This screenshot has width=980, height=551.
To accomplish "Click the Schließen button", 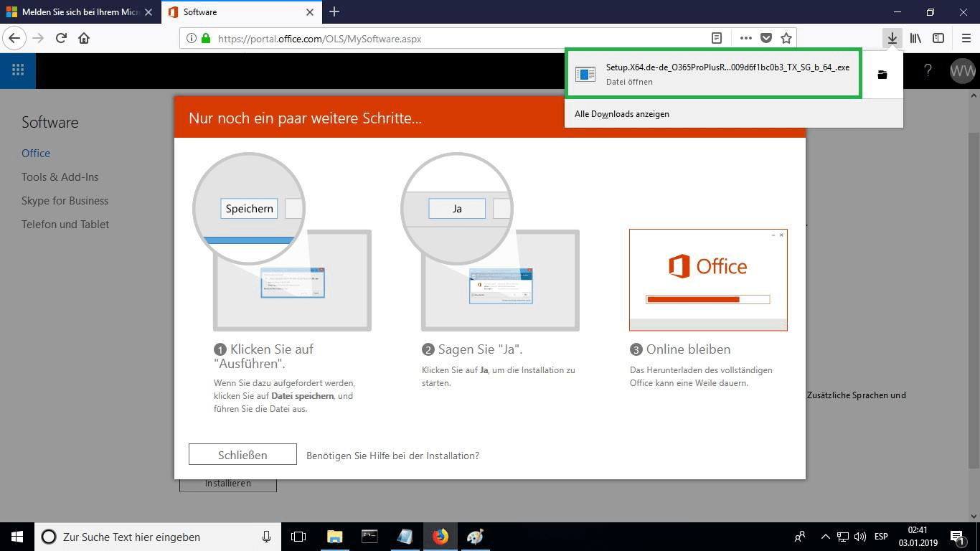I will pyautogui.click(x=242, y=455).
